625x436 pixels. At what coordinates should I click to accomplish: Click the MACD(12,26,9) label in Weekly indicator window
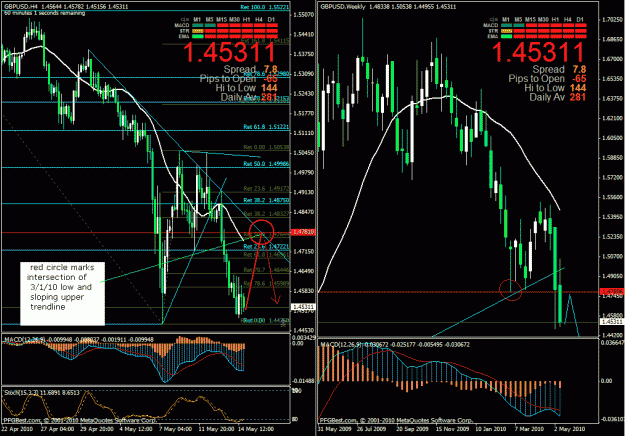click(x=340, y=344)
